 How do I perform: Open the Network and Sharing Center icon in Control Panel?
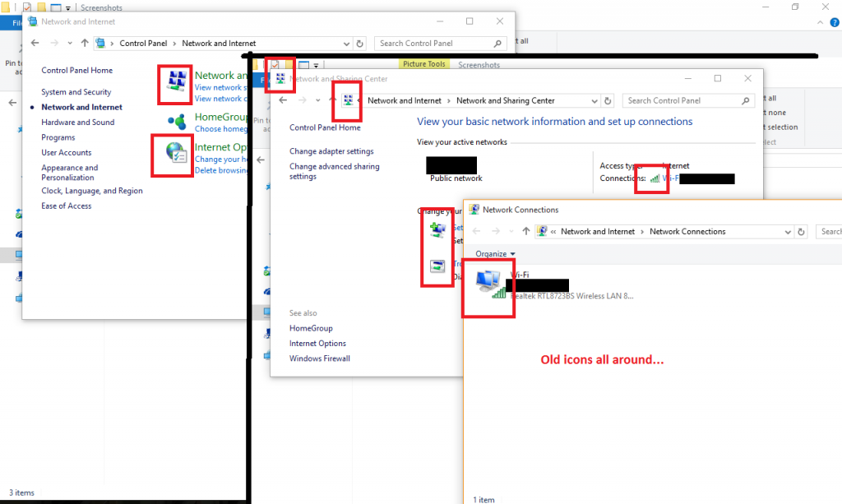[176, 82]
